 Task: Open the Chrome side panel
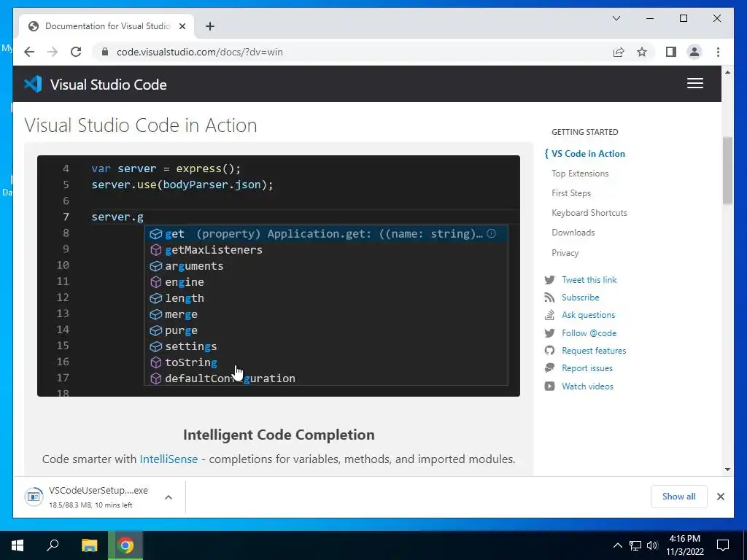(671, 52)
